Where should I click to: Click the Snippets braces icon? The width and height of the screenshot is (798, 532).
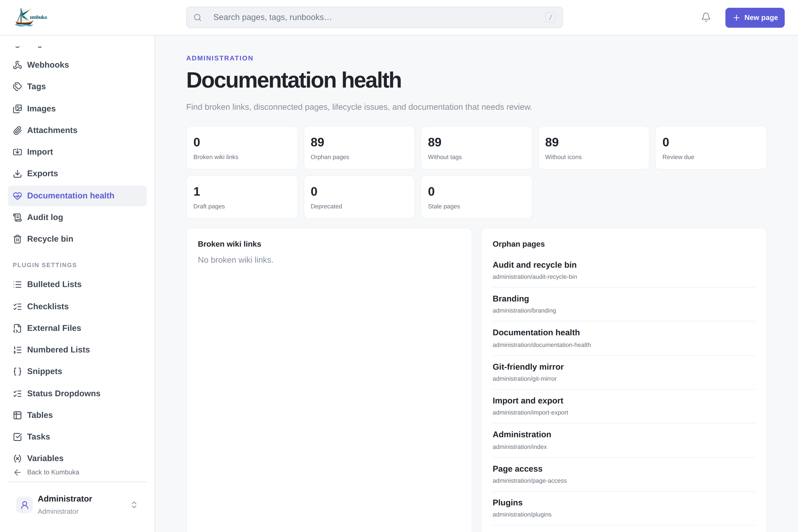click(x=17, y=372)
